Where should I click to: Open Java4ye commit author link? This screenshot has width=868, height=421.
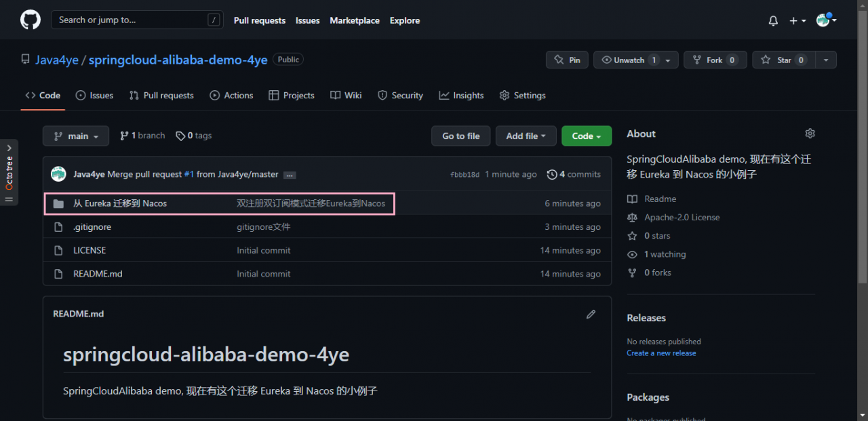point(89,174)
